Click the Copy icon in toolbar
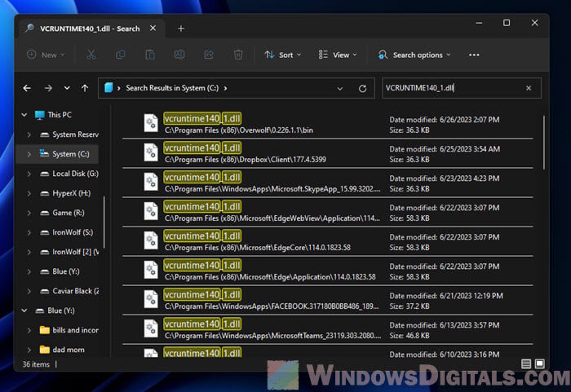This screenshot has height=392, width=571. tap(121, 55)
